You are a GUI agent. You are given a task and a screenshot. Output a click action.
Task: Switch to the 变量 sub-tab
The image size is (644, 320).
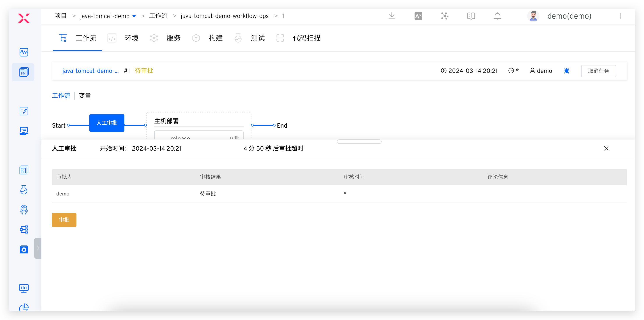(85, 96)
